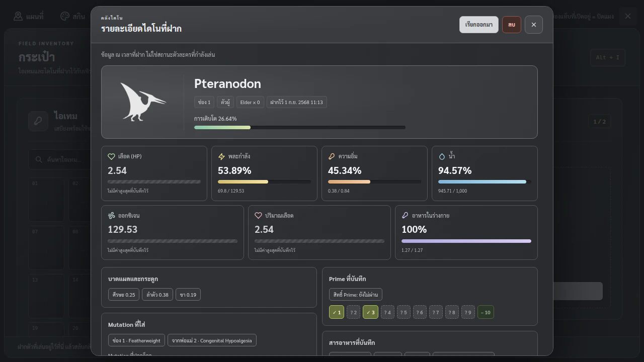Click the 945.71 / 1,000 water reading

click(453, 191)
